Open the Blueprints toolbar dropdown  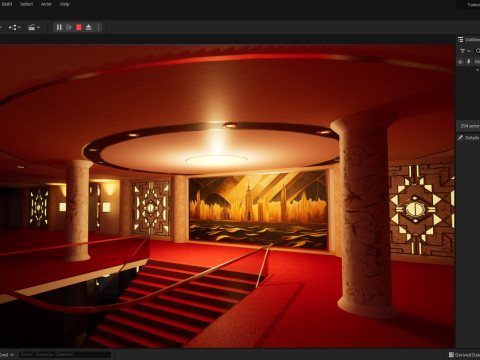click(15, 27)
